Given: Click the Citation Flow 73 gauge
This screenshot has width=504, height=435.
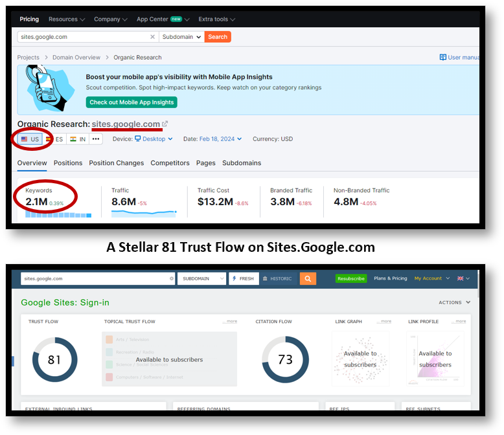Looking at the screenshot, I should tap(286, 359).
